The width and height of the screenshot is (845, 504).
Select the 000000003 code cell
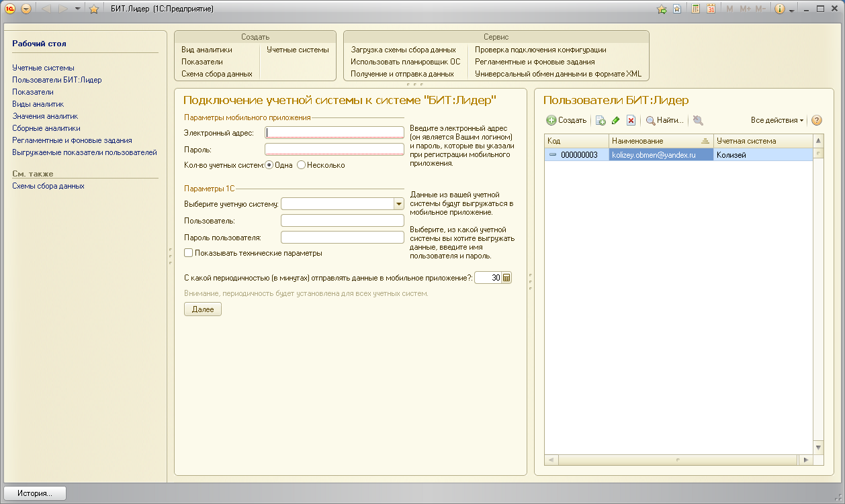pos(577,155)
